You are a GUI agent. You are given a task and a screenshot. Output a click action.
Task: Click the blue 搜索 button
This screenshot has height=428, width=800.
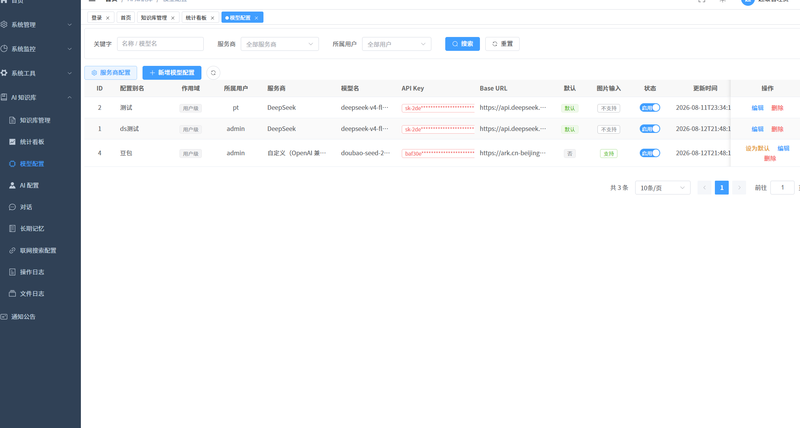coord(462,44)
